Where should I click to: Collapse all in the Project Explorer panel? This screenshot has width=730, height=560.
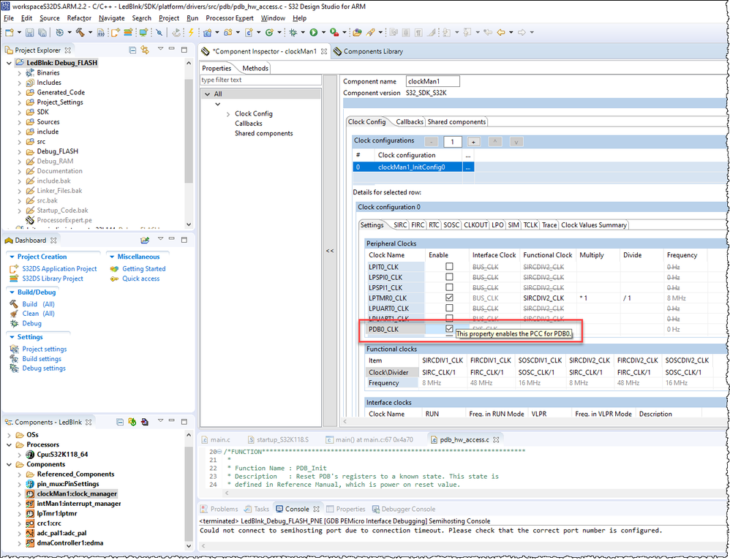coord(132,50)
